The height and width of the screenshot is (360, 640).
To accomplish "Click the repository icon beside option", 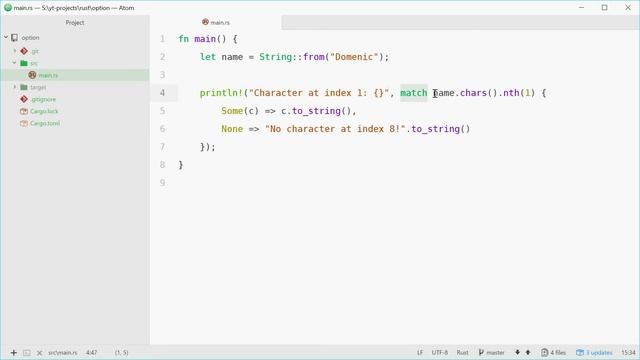I will coord(15,38).
